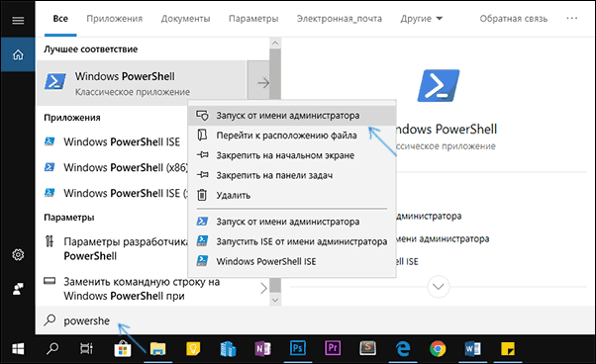Screen dimensions: 596x364
Task: Open Microsoft Word from taskbar
Action: pos(473,349)
